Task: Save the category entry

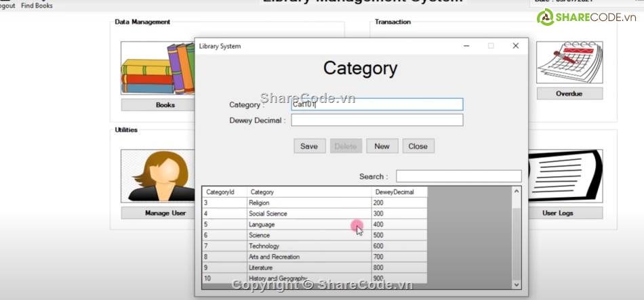Action: 309,146
